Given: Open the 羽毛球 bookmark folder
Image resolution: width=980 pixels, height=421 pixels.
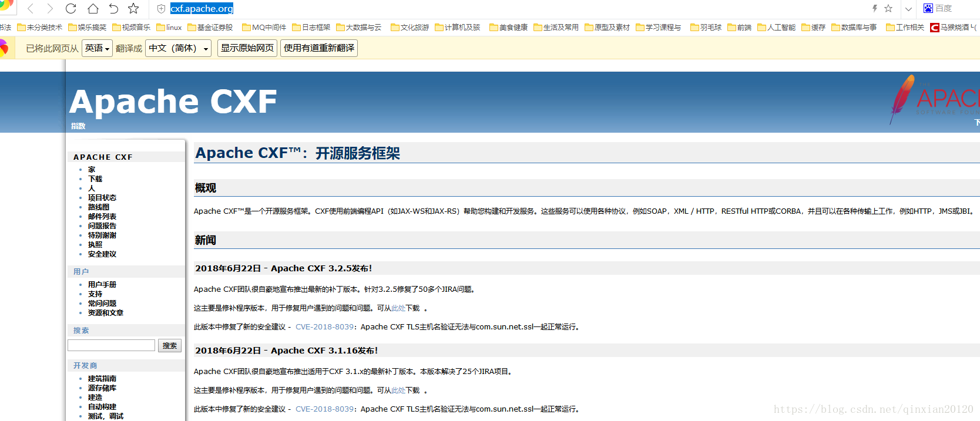Looking at the screenshot, I should pyautogui.click(x=706, y=28).
